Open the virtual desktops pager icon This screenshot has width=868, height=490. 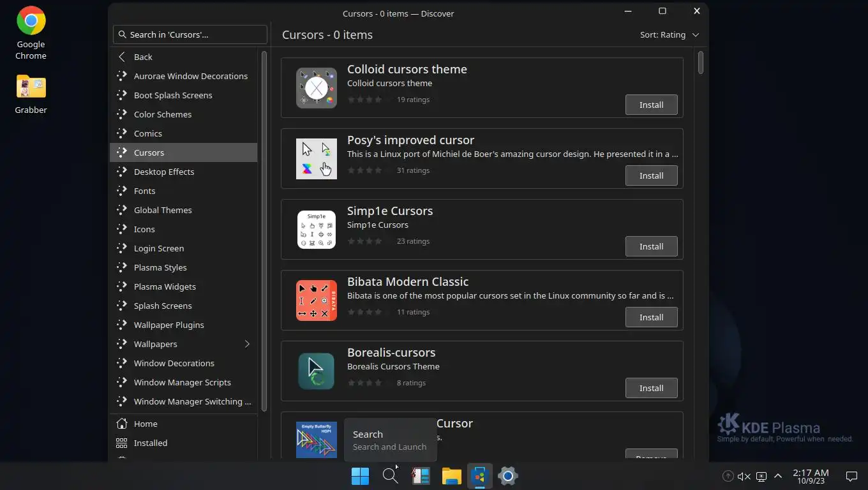tap(421, 476)
